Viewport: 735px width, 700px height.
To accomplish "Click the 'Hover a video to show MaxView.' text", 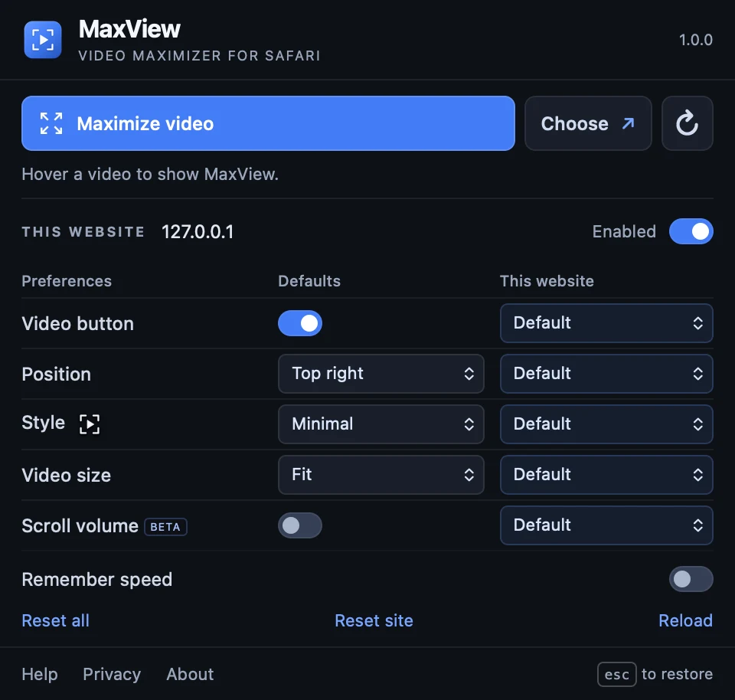I will (x=150, y=175).
